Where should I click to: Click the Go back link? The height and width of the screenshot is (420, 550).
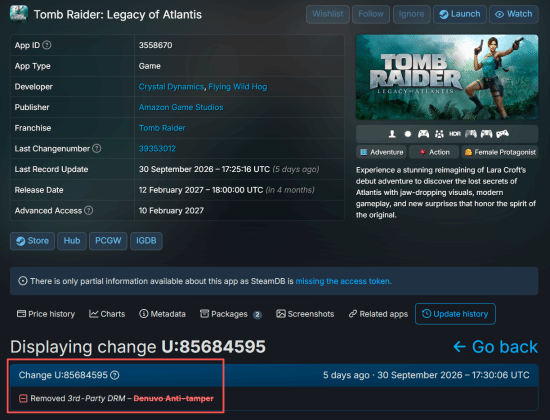point(495,347)
